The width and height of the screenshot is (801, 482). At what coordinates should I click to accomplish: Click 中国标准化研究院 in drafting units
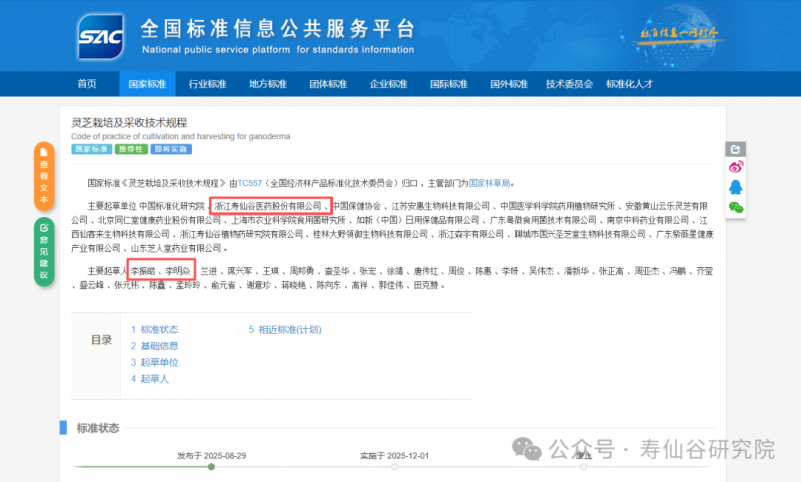coord(172,206)
